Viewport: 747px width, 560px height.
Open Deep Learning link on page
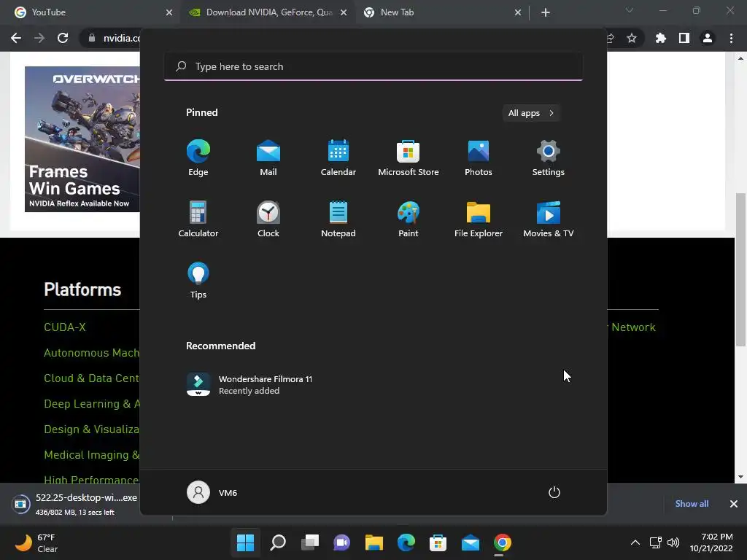point(91,404)
